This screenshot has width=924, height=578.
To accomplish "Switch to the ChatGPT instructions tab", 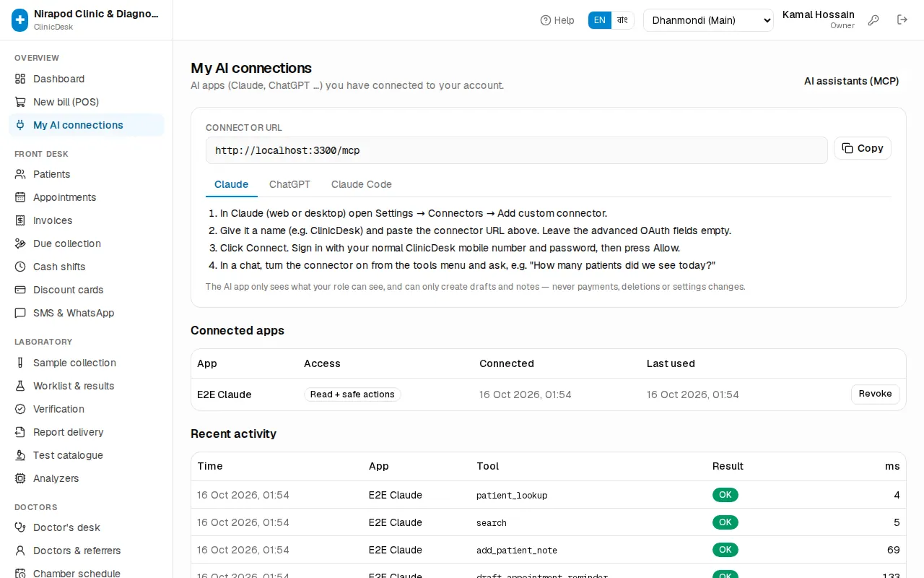I will point(289,184).
